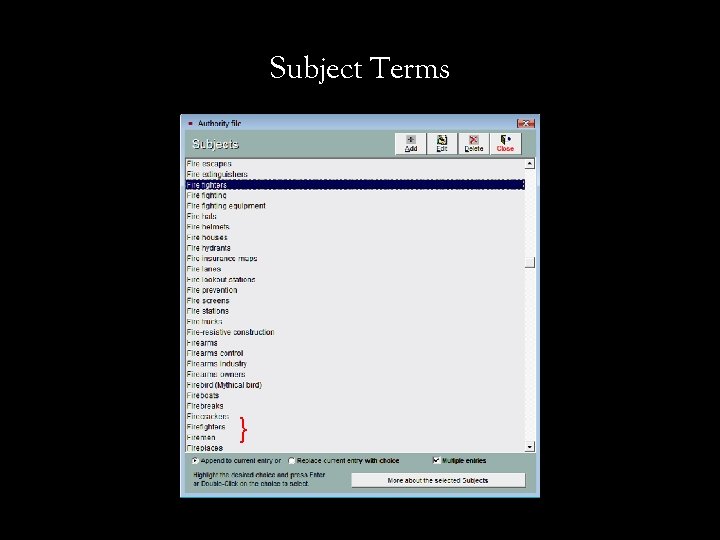Click the list scrollbar thumb
720x540 pixels.
[529, 262]
